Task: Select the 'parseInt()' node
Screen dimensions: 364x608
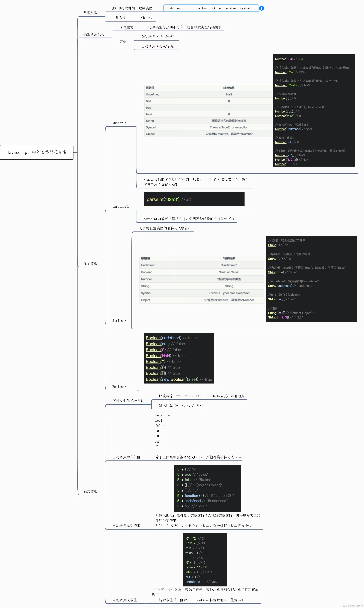Action: coord(121,206)
